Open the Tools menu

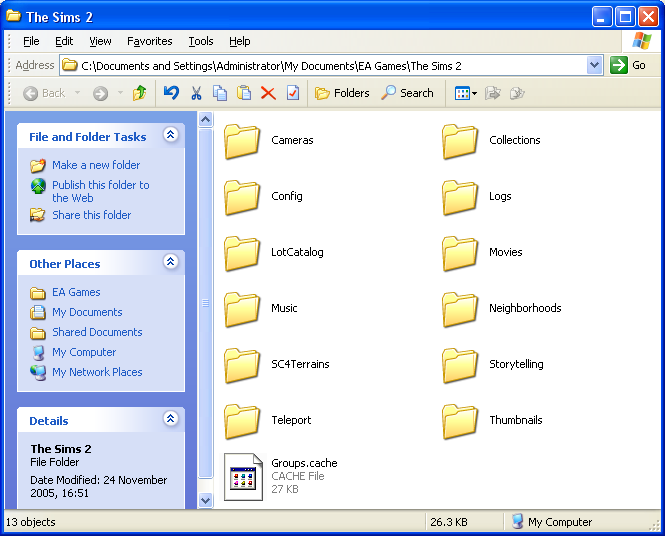tap(201, 41)
